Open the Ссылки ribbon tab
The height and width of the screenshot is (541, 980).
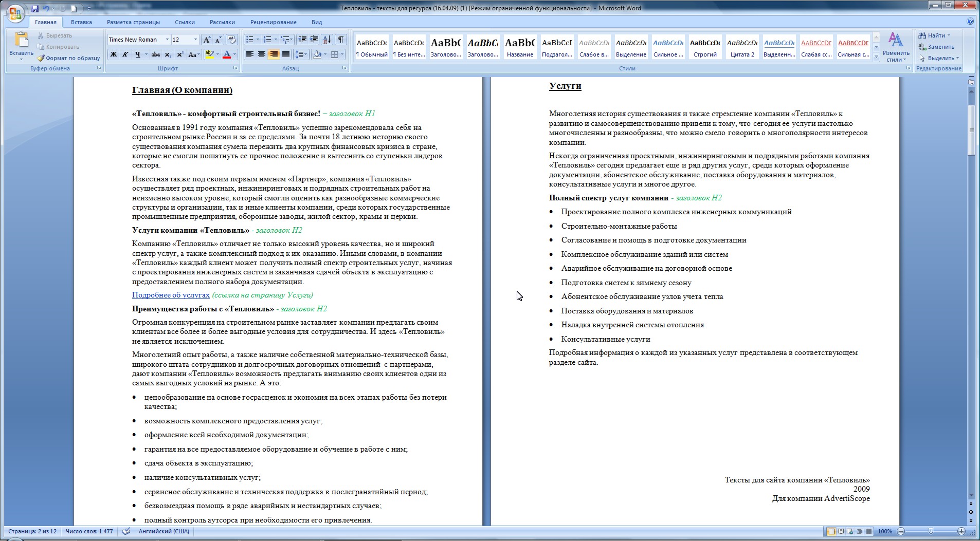coord(185,22)
